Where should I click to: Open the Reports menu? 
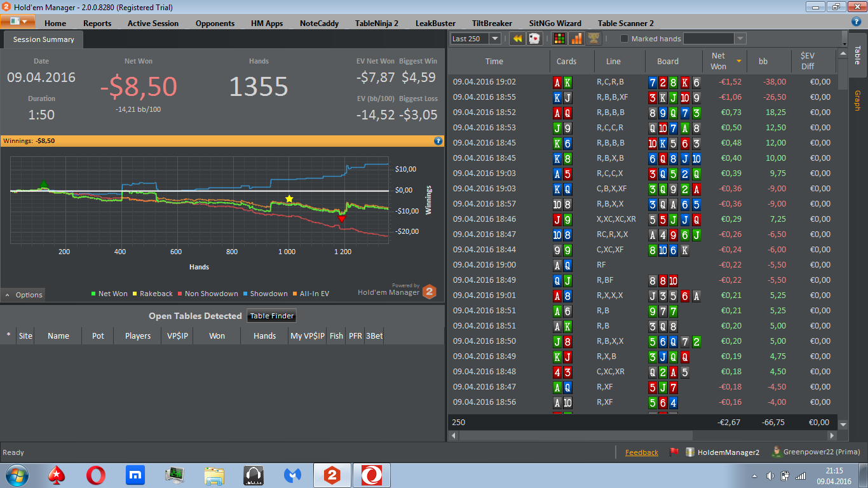click(97, 24)
